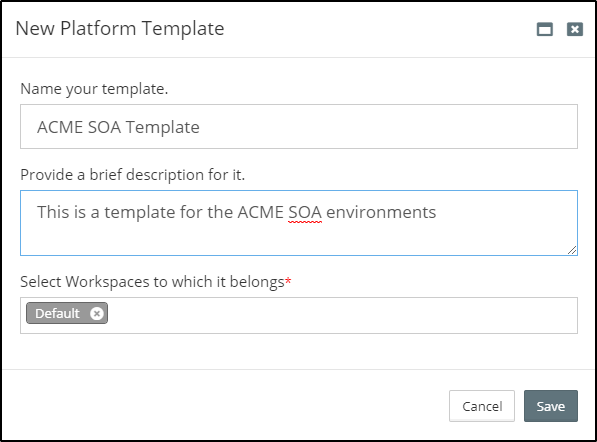
Task: Click into the description text area
Action: pyautogui.click(x=299, y=223)
